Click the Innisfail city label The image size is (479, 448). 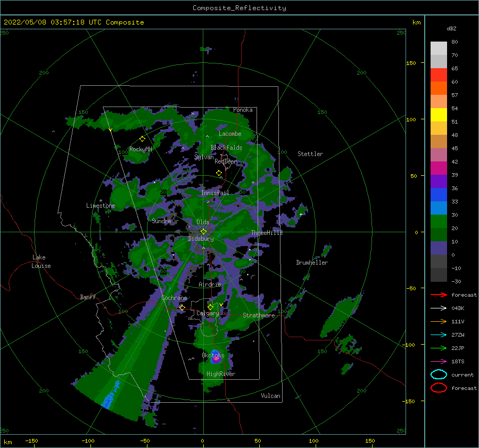[215, 193]
